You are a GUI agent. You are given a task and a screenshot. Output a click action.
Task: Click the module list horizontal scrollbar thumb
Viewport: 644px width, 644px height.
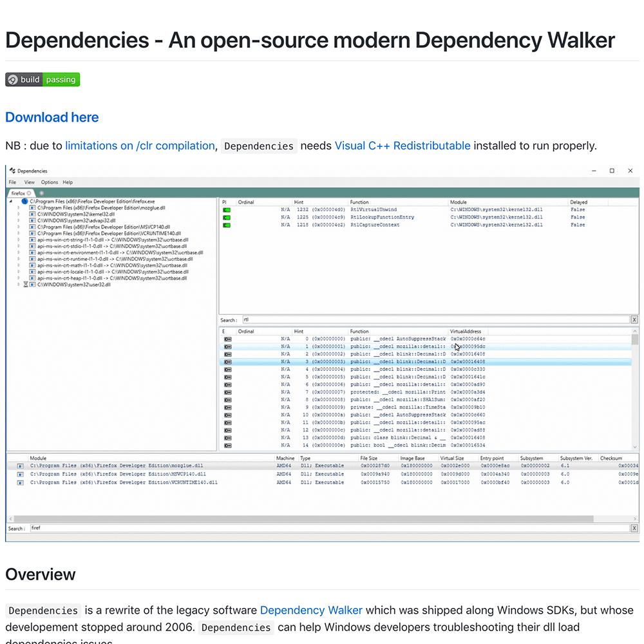click(303, 518)
